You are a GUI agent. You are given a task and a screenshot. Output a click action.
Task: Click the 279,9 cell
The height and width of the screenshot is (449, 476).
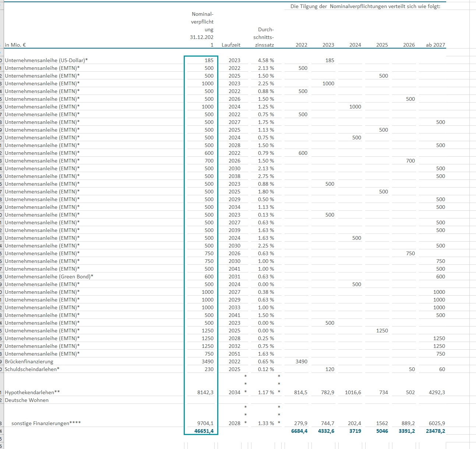pyautogui.click(x=301, y=423)
